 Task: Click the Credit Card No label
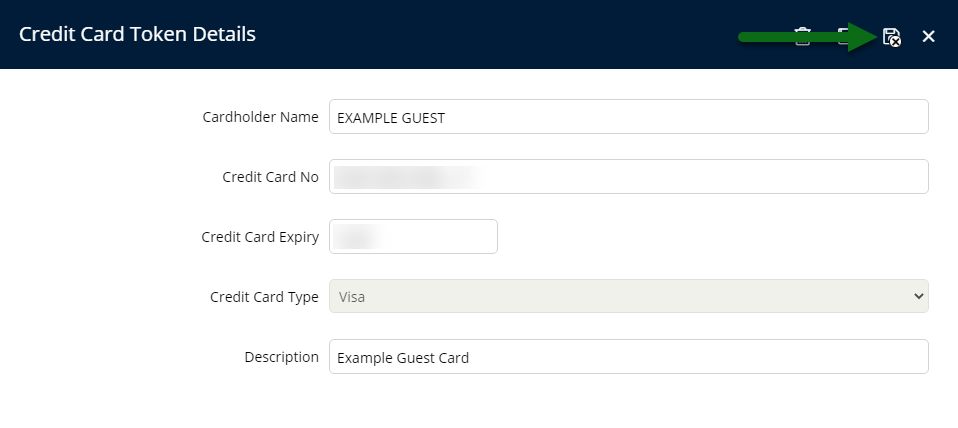point(270,177)
